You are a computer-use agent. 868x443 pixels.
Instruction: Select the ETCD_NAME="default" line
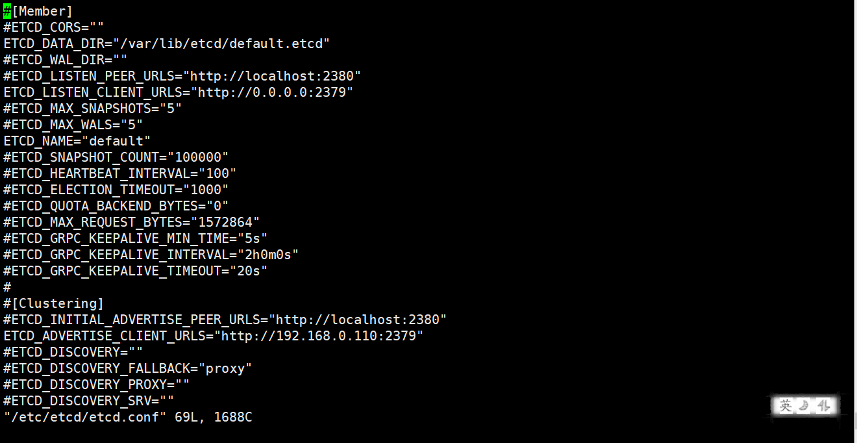tap(77, 141)
